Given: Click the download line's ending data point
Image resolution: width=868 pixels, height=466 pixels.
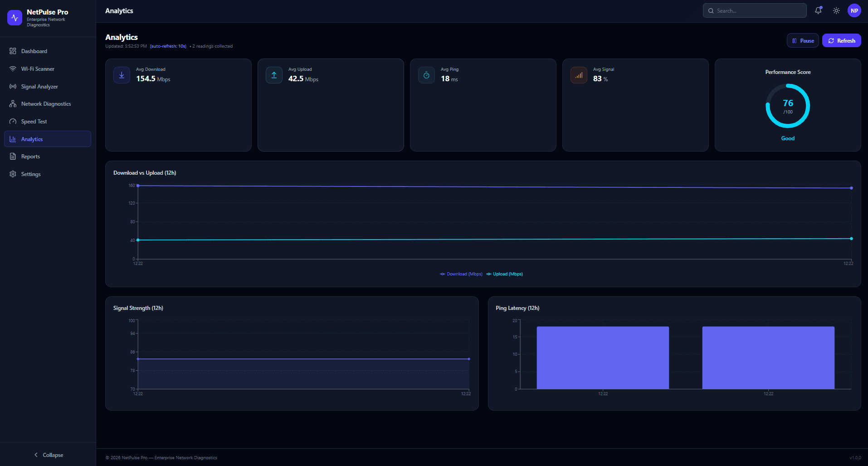Looking at the screenshot, I should tap(851, 188).
